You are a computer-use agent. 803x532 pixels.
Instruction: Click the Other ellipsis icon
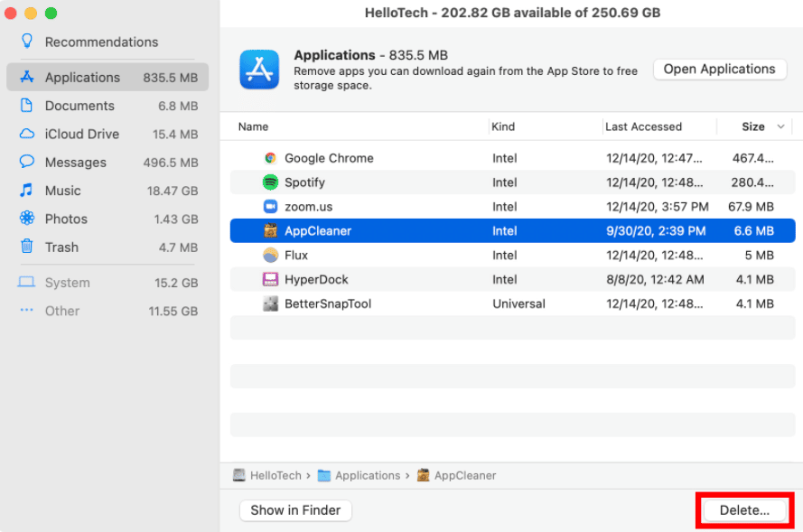click(x=26, y=311)
